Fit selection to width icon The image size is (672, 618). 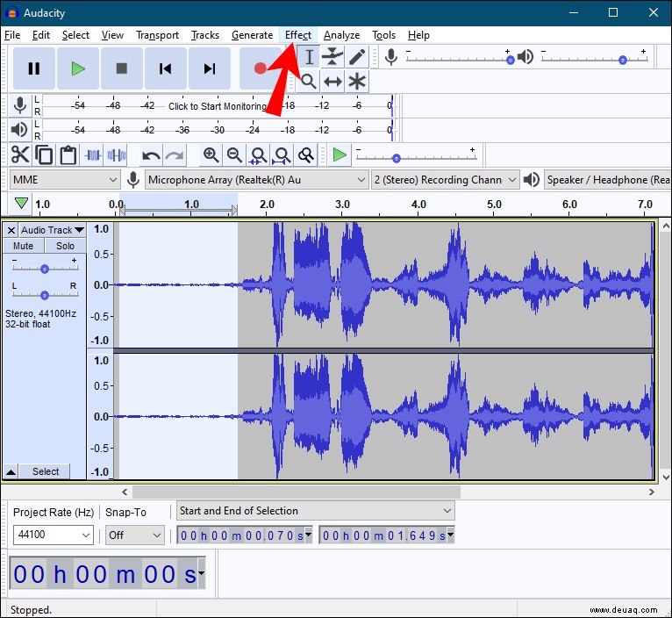(x=259, y=154)
